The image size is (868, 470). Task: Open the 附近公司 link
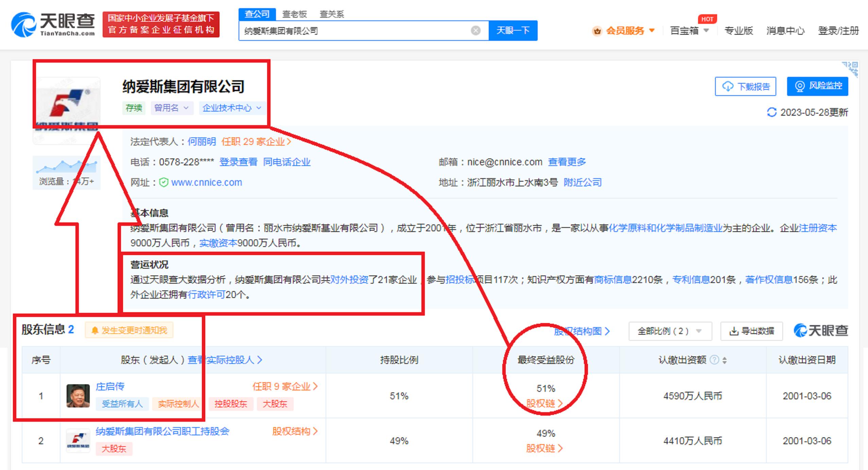(x=583, y=182)
